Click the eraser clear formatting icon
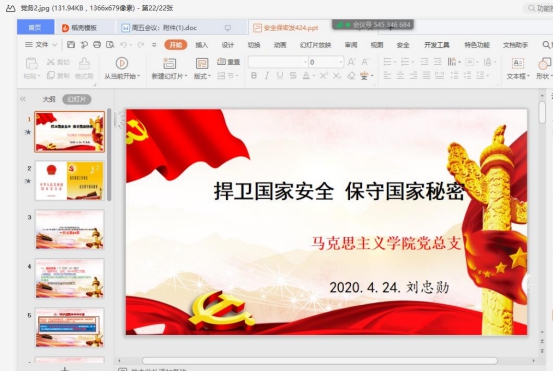 [x=351, y=75]
